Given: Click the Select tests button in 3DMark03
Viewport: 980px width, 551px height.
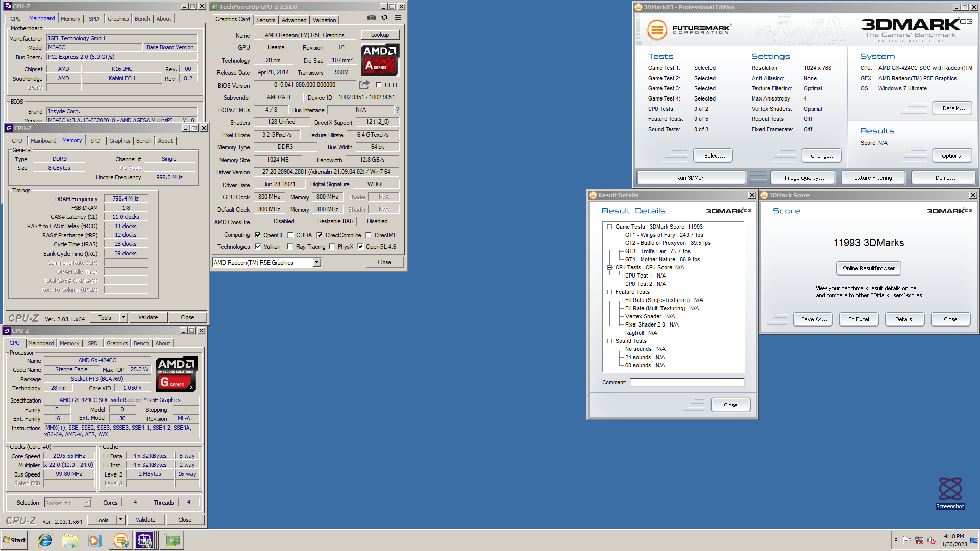Looking at the screenshot, I should (x=714, y=156).
